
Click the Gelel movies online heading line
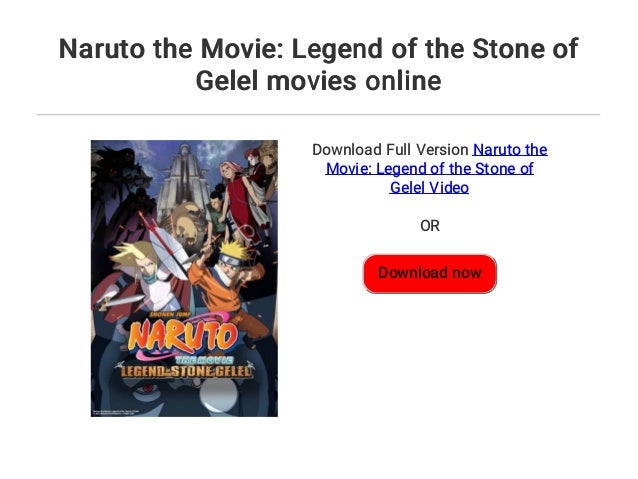tap(319, 81)
